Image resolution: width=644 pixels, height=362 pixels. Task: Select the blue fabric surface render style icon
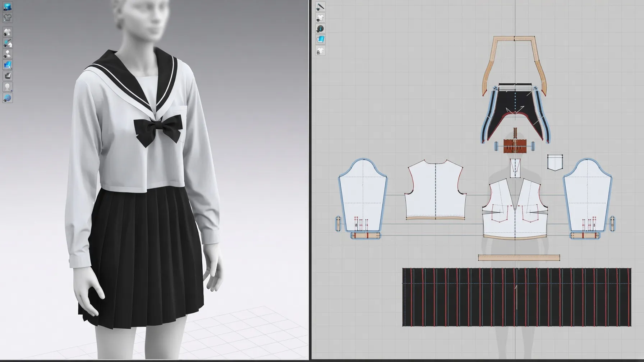tap(8, 65)
